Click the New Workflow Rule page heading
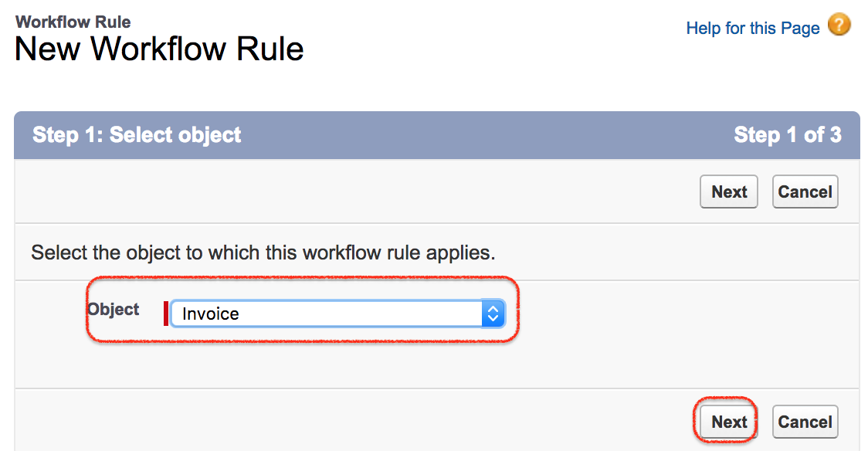868x451 pixels. (159, 49)
